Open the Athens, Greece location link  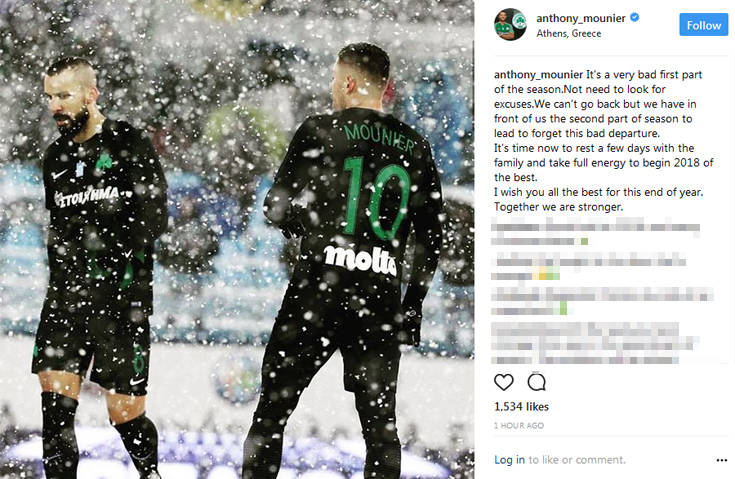[569, 34]
